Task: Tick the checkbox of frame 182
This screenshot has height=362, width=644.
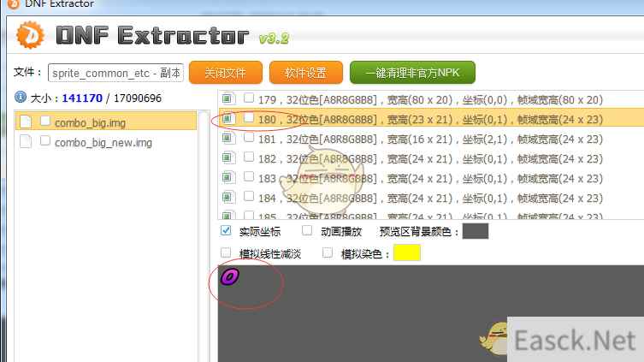Action: pyautogui.click(x=249, y=157)
